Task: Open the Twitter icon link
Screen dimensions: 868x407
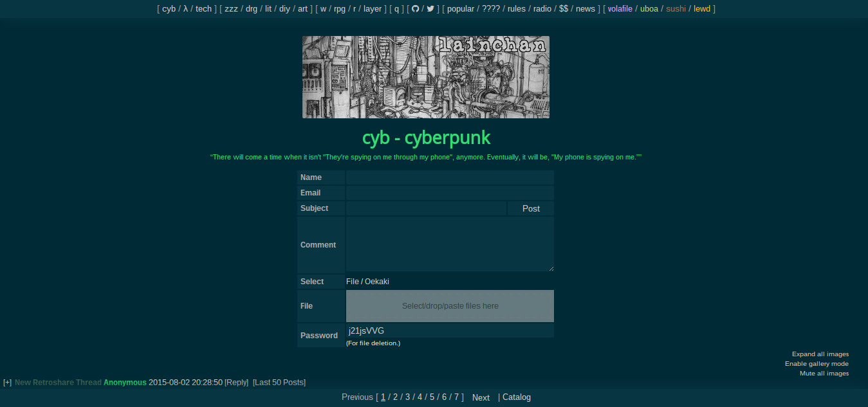Action: (x=430, y=8)
